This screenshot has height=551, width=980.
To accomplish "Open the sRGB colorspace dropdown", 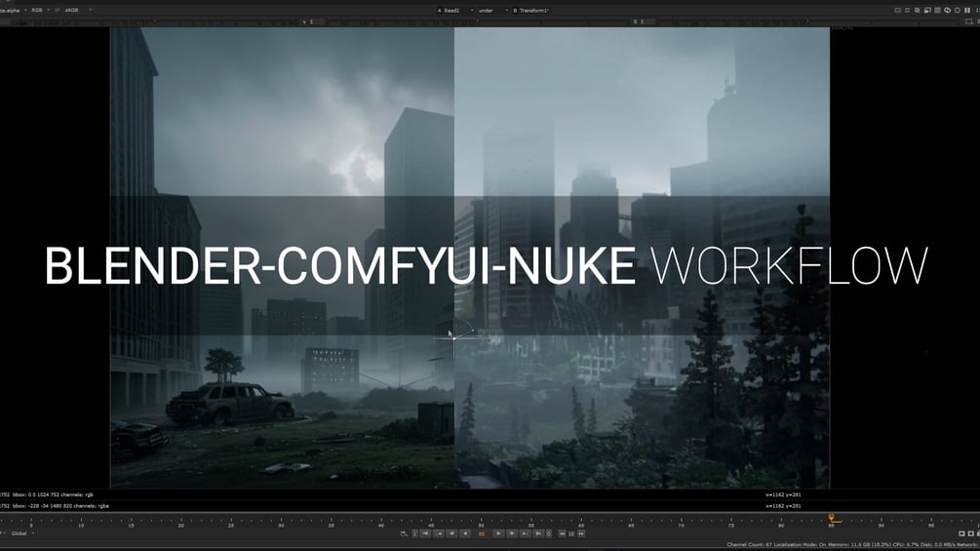I will coord(78,10).
